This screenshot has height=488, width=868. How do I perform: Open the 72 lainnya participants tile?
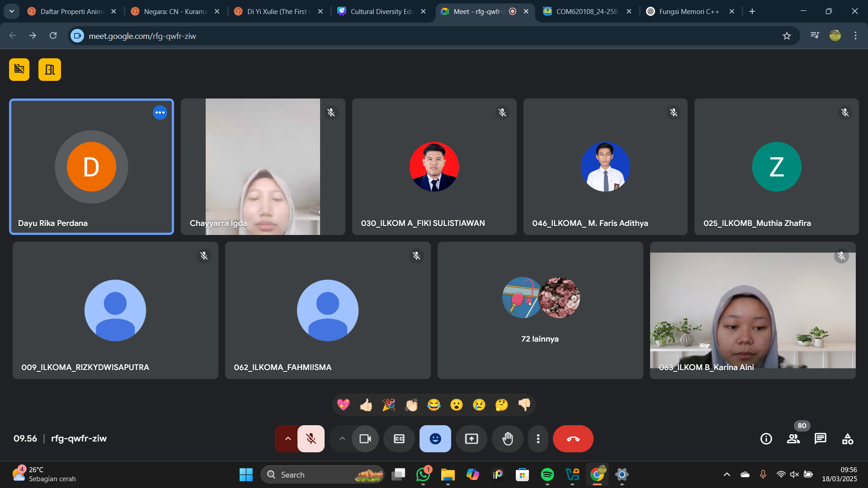pyautogui.click(x=540, y=310)
